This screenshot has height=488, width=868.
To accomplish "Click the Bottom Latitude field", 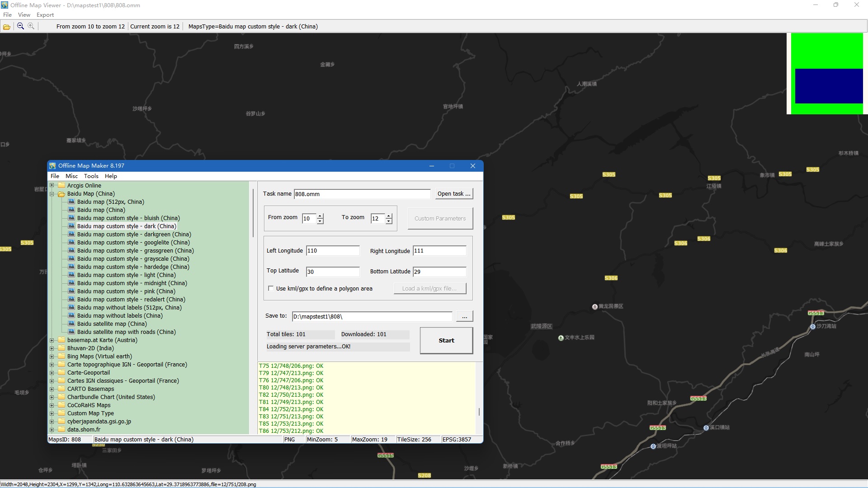I will click(439, 272).
